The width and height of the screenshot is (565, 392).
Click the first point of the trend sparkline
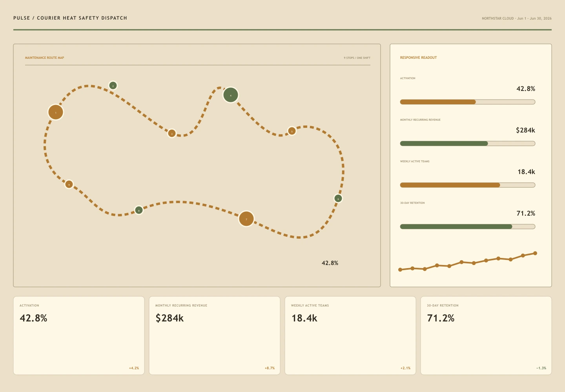(400, 270)
